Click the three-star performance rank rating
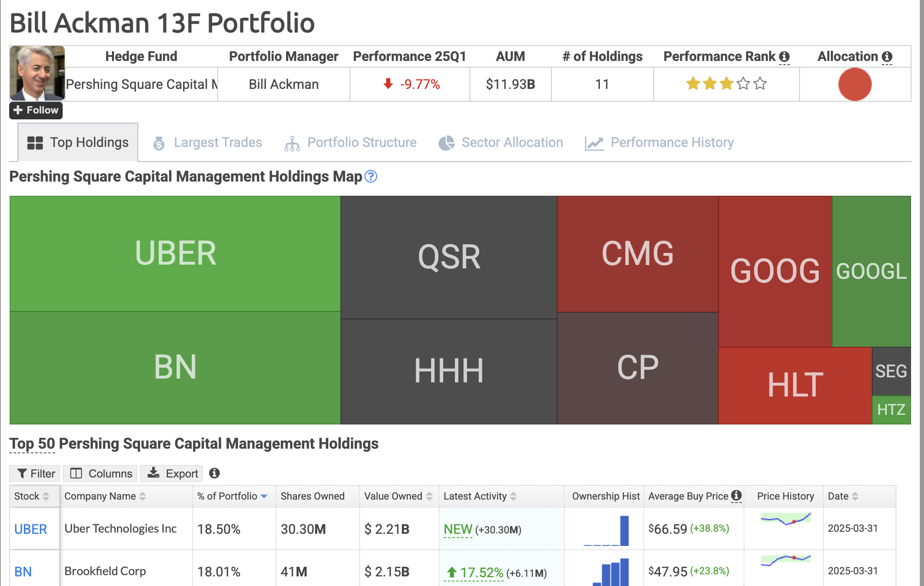The height and width of the screenshot is (586, 924). [726, 84]
